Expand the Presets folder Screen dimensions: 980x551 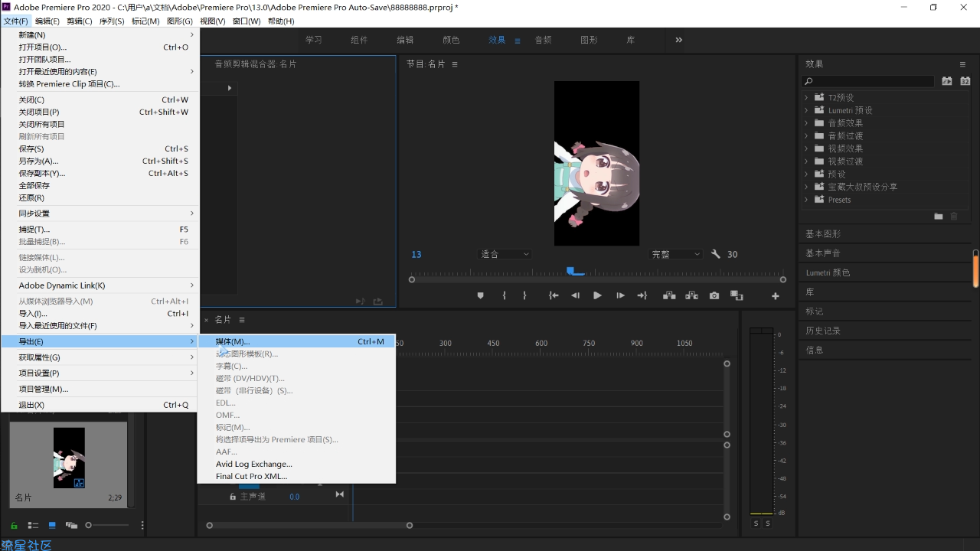tap(806, 200)
